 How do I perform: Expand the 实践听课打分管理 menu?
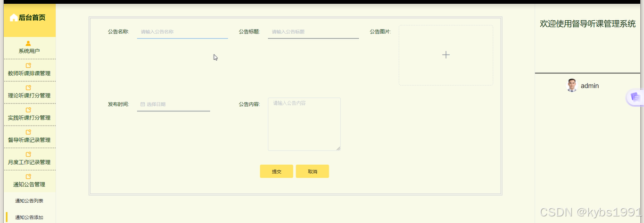pyautogui.click(x=29, y=114)
